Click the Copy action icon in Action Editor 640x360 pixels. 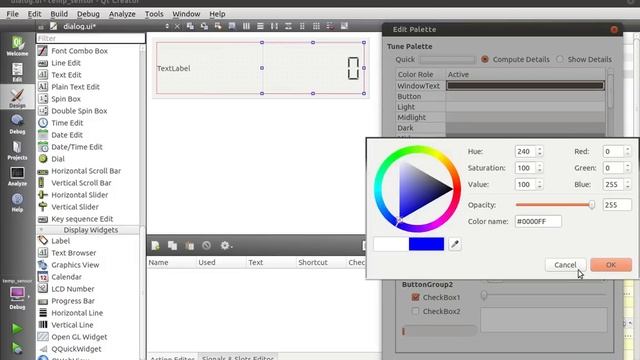pos(172,245)
